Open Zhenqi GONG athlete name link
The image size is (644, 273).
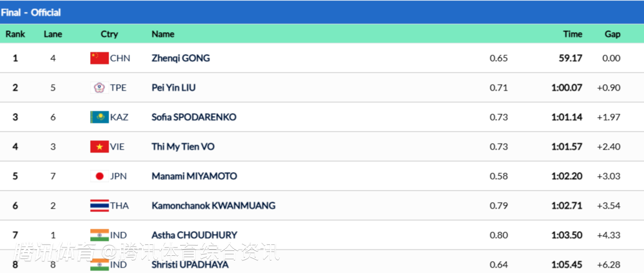(181, 58)
